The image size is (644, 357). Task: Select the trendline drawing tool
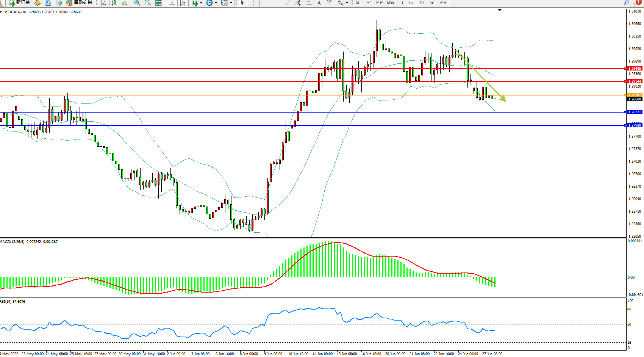click(x=288, y=3)
